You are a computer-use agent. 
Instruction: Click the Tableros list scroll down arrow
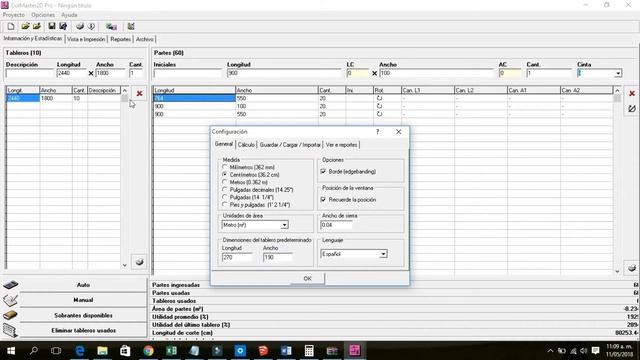(x=125, y=265)
